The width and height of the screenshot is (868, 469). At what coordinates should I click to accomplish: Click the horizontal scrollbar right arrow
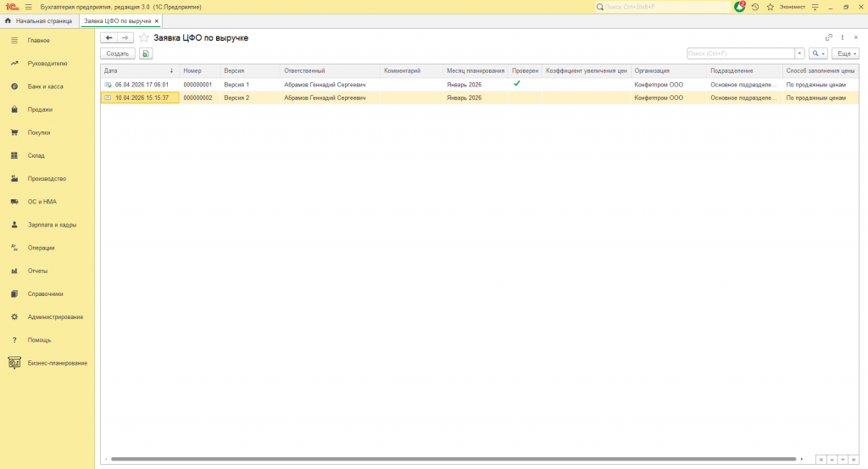click(802, 459)
